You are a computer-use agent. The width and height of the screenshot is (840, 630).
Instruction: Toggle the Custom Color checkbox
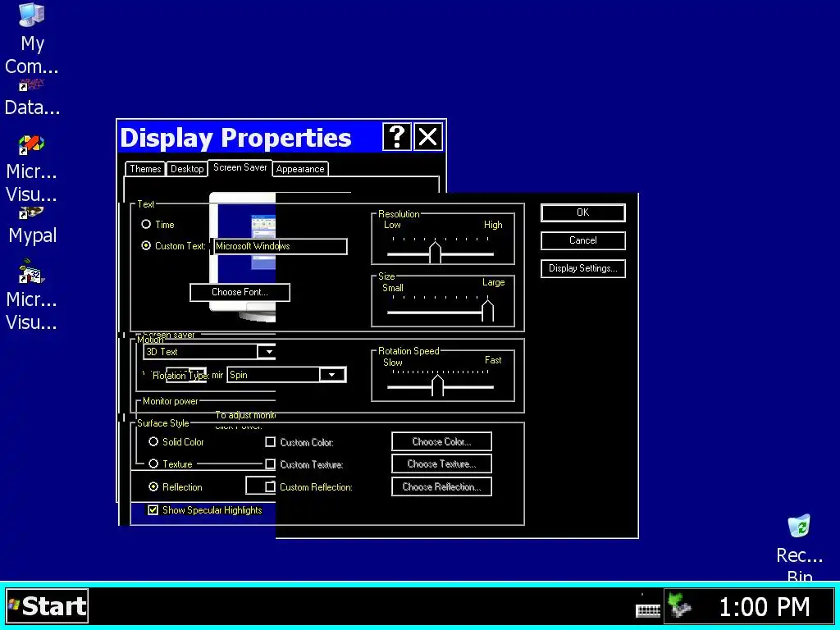click(x=270, y=442)
